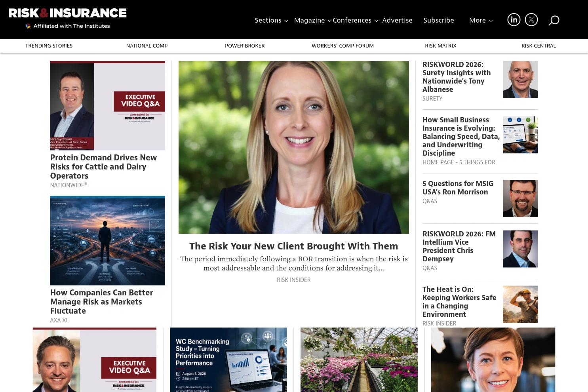This screenshot has width=588, height=392.
Task: Open the Risk & Insurance X profile
Action: pyautogui.click(x=531, y=20)
